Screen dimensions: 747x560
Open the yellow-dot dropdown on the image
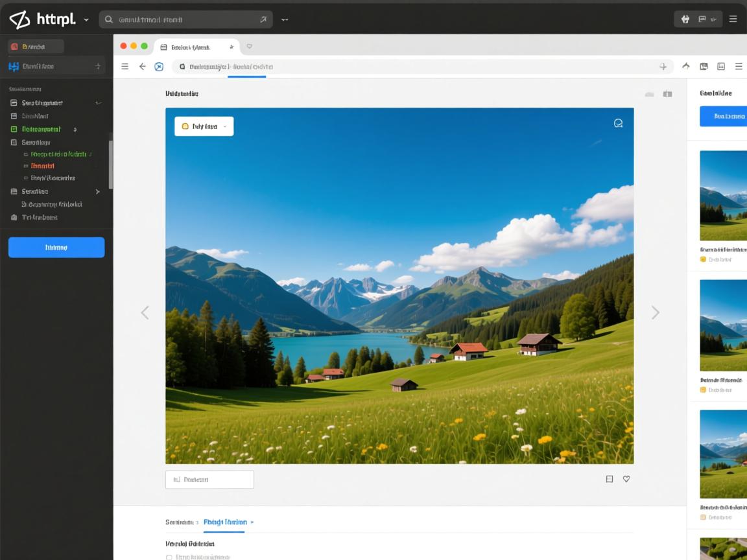click(204, 126)
